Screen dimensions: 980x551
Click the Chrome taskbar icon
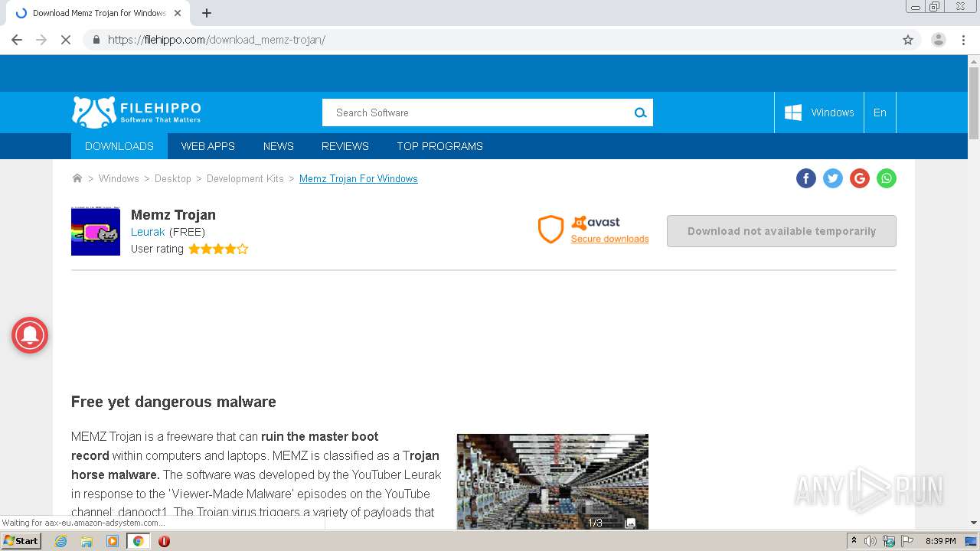pos(139,541)
